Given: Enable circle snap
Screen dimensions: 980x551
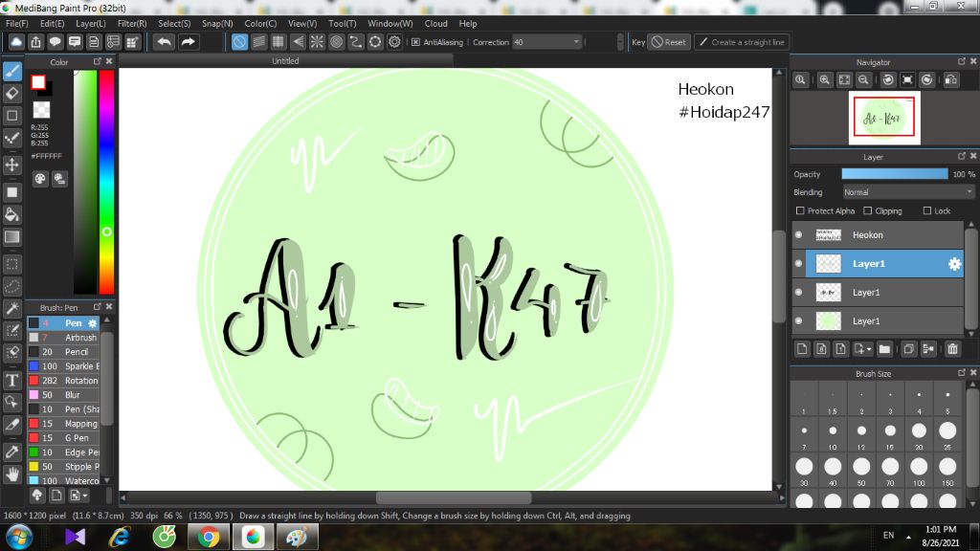Looking at the screenshot, I should (x=336, y=42).
